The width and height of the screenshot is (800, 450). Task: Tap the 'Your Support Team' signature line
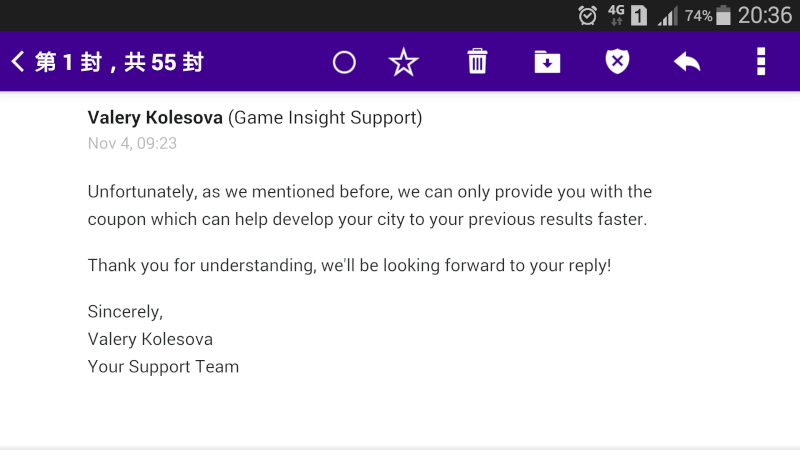tap(163, 366)
